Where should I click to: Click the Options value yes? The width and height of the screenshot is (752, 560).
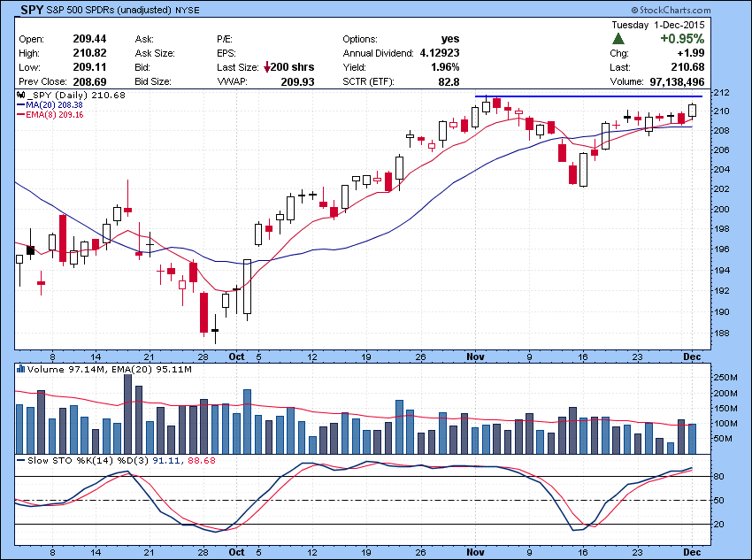pyautogui.click(x=450, y=39)
